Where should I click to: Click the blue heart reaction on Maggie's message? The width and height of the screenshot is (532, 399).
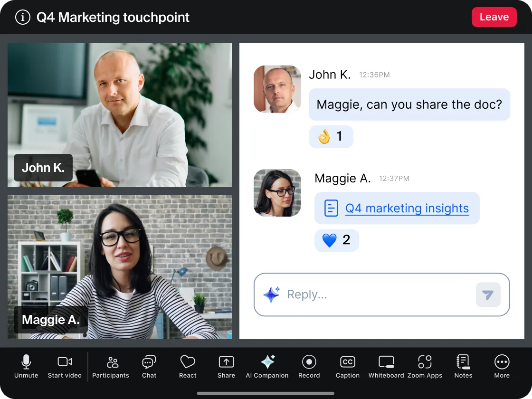point(336,240)
